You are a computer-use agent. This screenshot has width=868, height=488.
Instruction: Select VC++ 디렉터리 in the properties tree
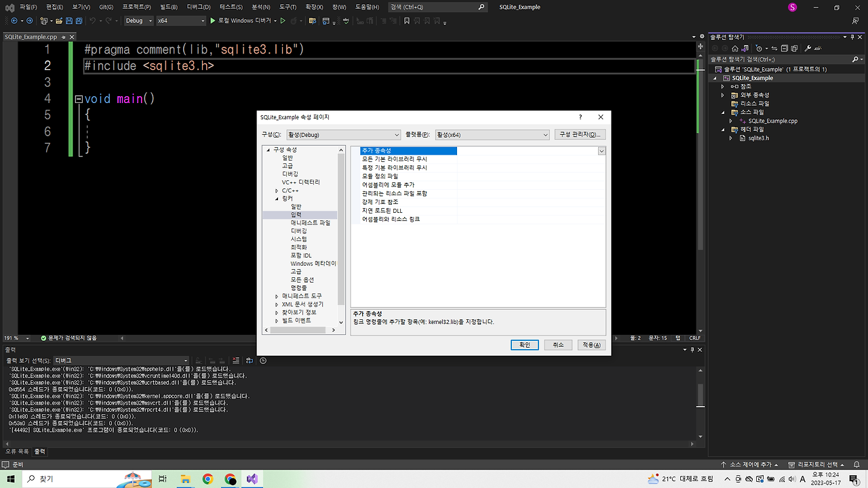point(301,182)
